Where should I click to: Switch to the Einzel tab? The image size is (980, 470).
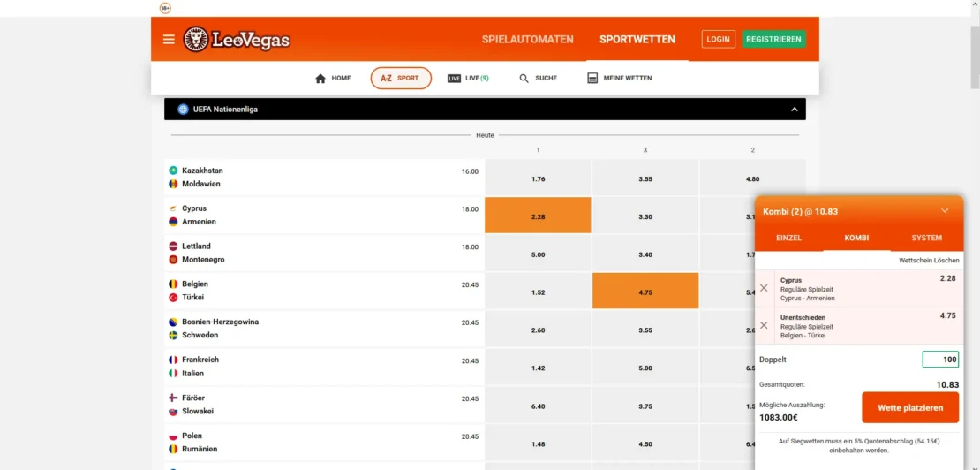coord(788,239)
